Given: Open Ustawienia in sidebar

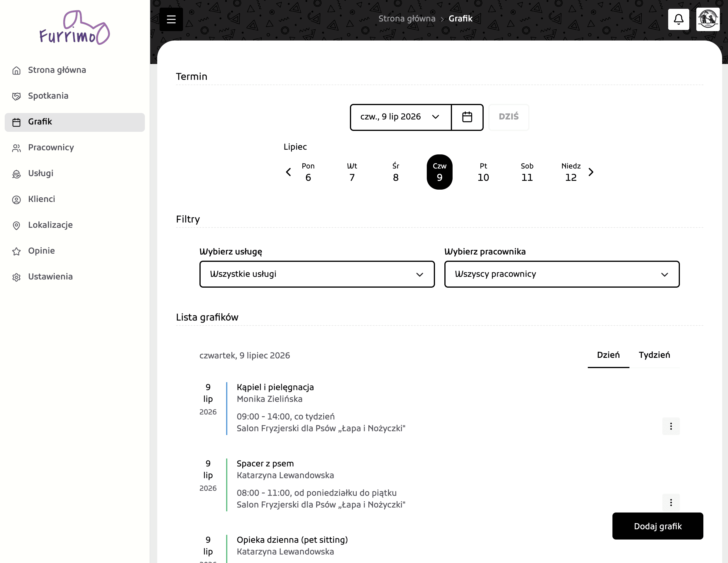Looking at the screenshot, I should [x=75, y=277].
